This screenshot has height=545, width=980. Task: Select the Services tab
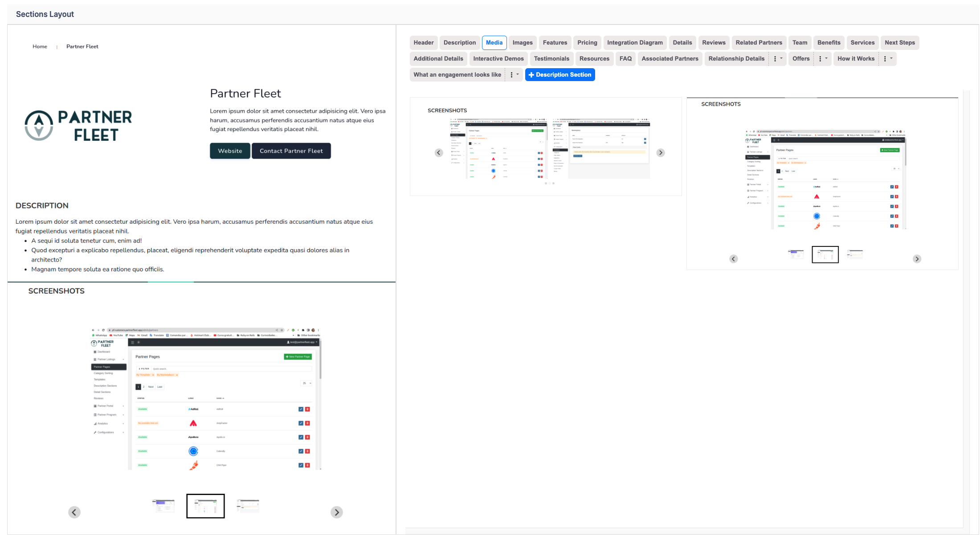pos(862,43)
